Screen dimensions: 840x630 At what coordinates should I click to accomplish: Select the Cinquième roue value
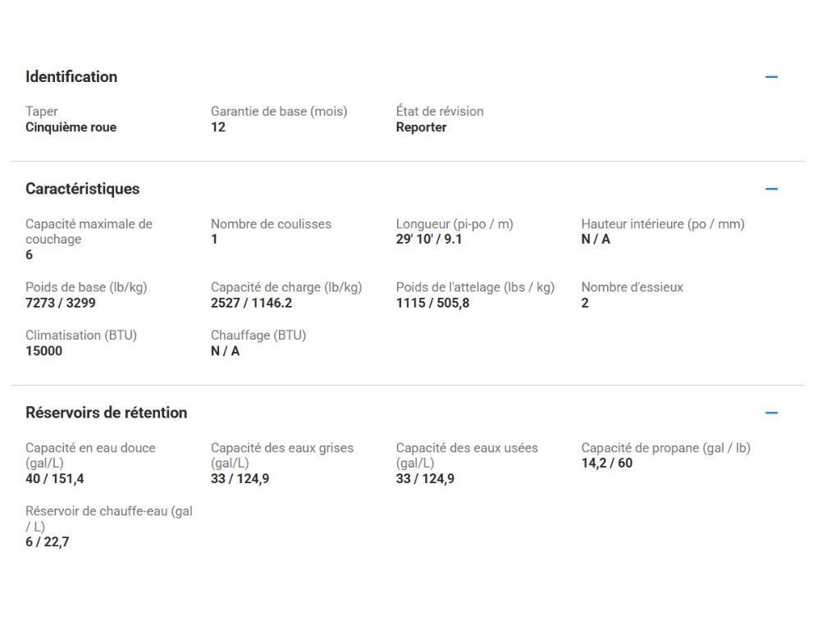tap(71, 127)
